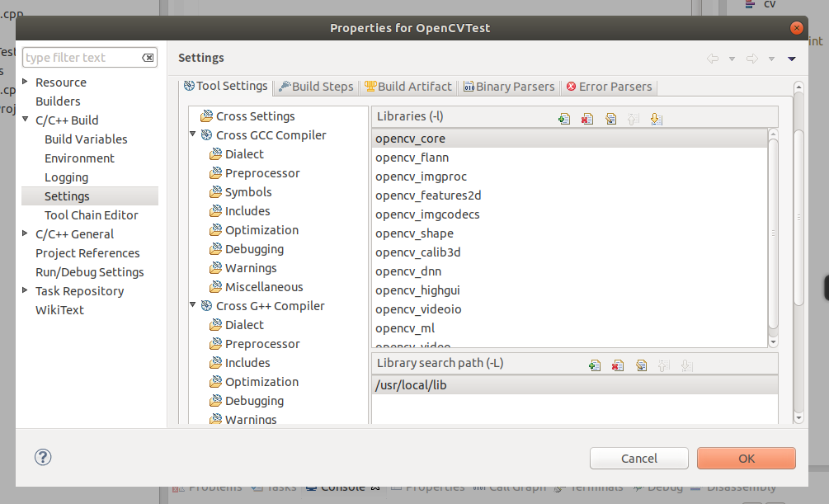Select Dialect under Cross GCC Compiler
The height and width of the screenshot is (504, 829).
pyautogui.click(x=244, y=154)
